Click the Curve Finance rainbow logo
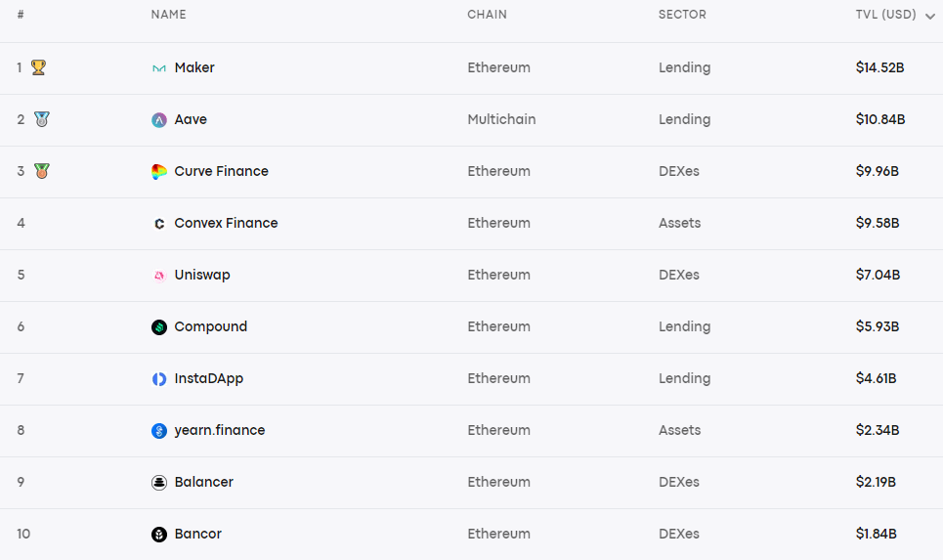This screenshot has width=943, height=560. pos(158,172)
